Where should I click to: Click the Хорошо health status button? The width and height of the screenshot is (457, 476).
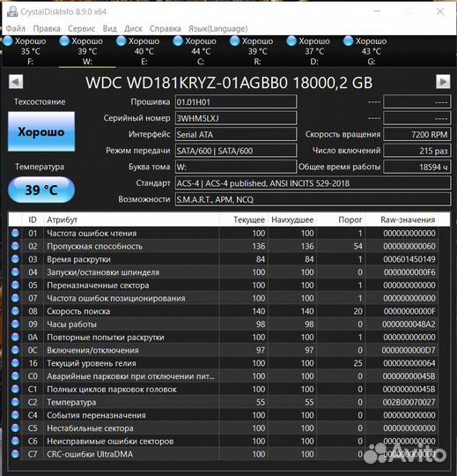[x=41, y=131]
